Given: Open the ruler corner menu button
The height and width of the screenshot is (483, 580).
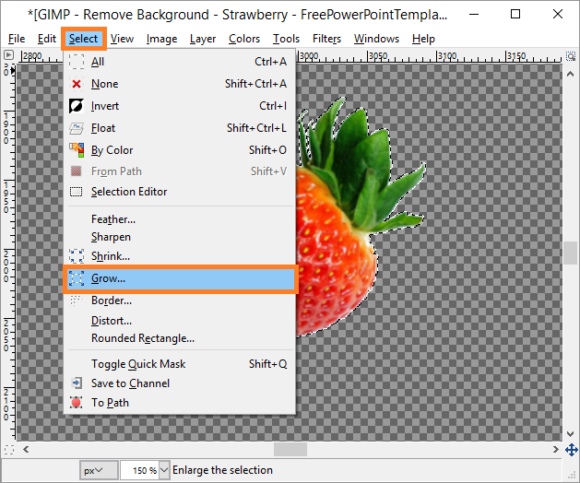Looking at the screenshot, I should tap(9, 55).
